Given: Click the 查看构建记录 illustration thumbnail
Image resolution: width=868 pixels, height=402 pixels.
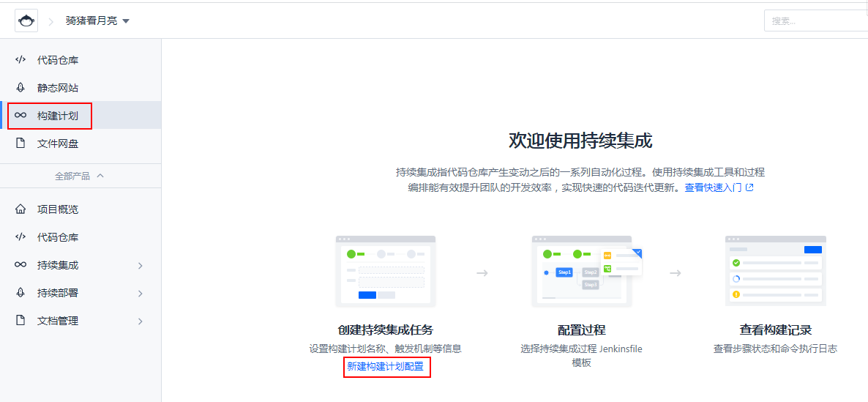Looking at the screenshot, I should click(x=776, y=272).
